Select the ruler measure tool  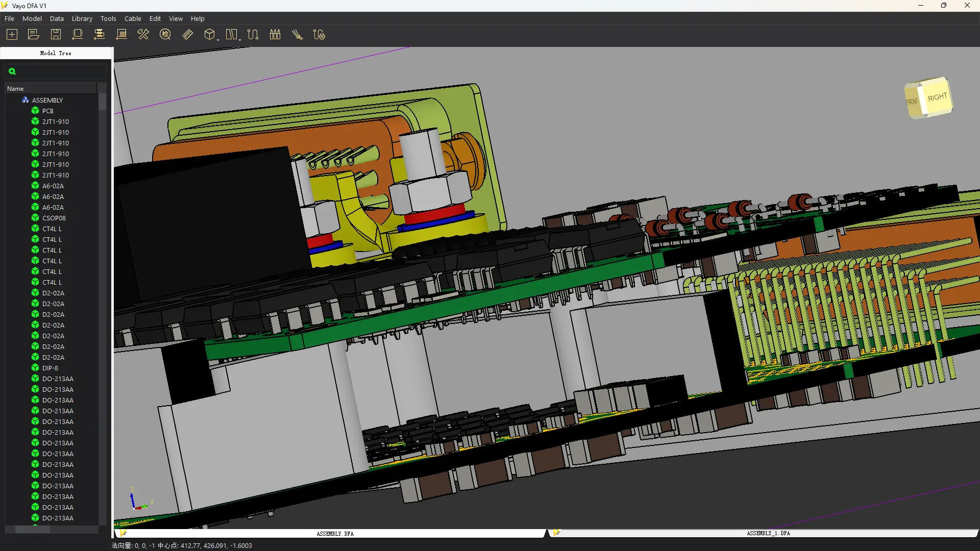tap(188, 35)
